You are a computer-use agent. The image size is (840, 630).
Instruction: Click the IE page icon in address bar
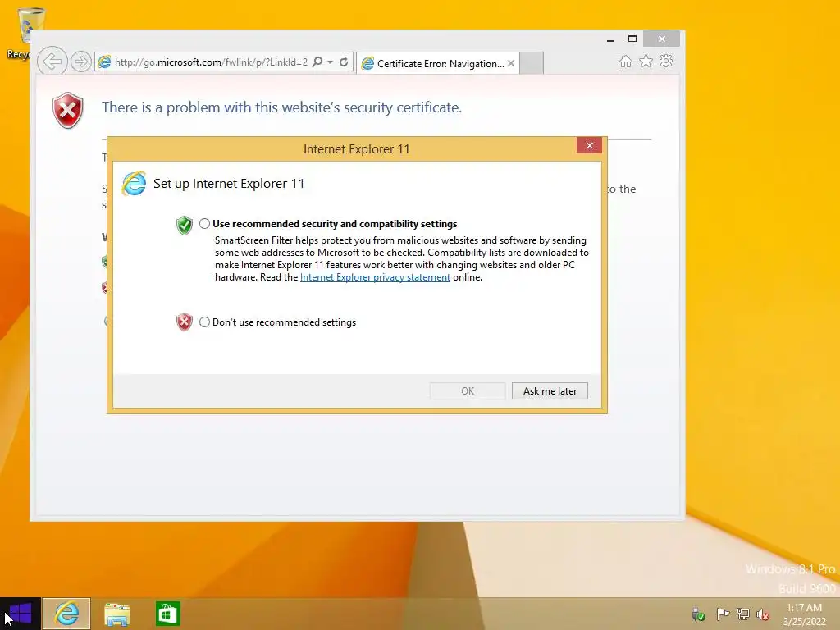(104, 62)
